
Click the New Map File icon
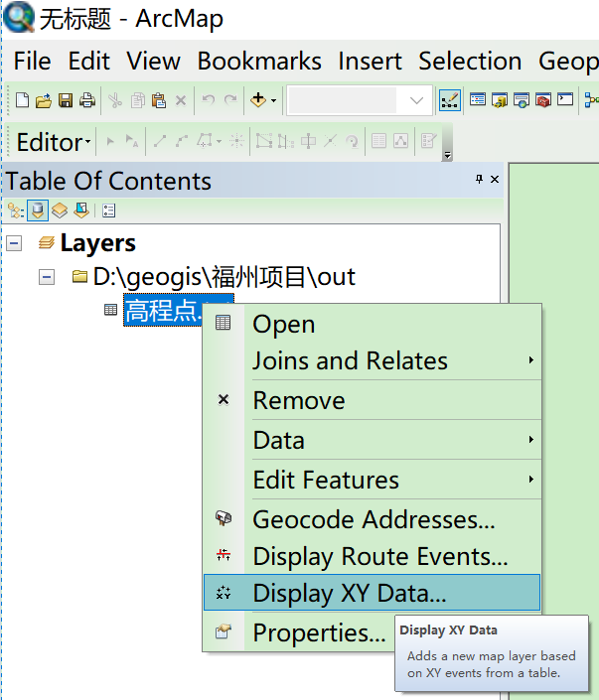[22, 100]
